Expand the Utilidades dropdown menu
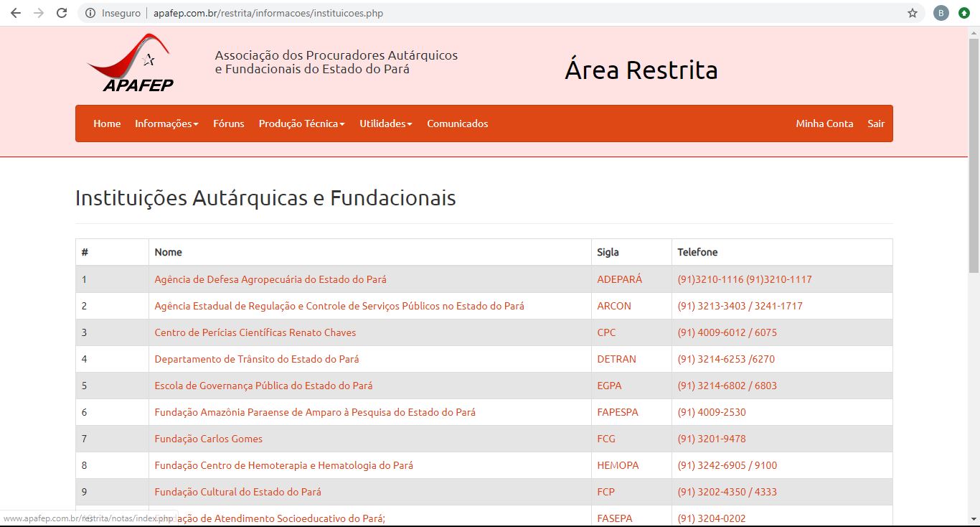Screen dimensions: 980x527 386,123
